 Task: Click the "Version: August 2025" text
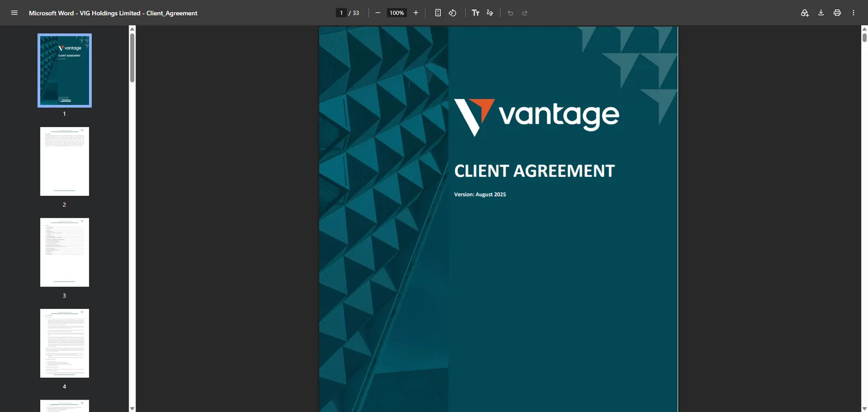point(480,194)
